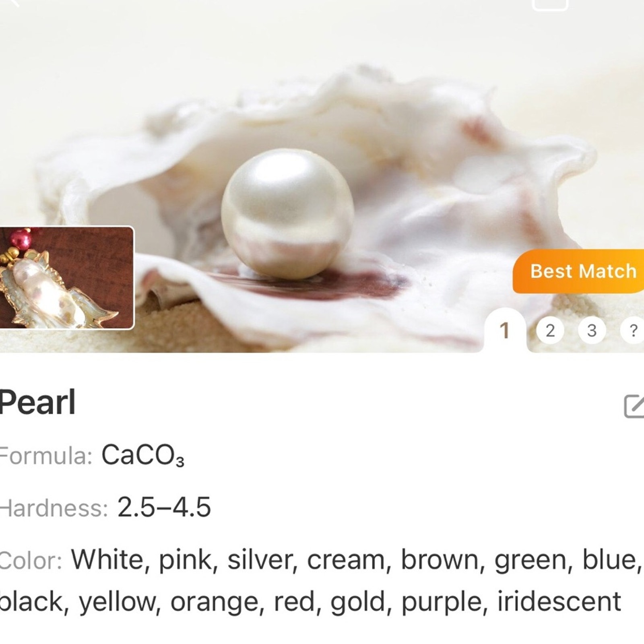Select match result number 1
This screenshot has width=644, height=644.
505,330
